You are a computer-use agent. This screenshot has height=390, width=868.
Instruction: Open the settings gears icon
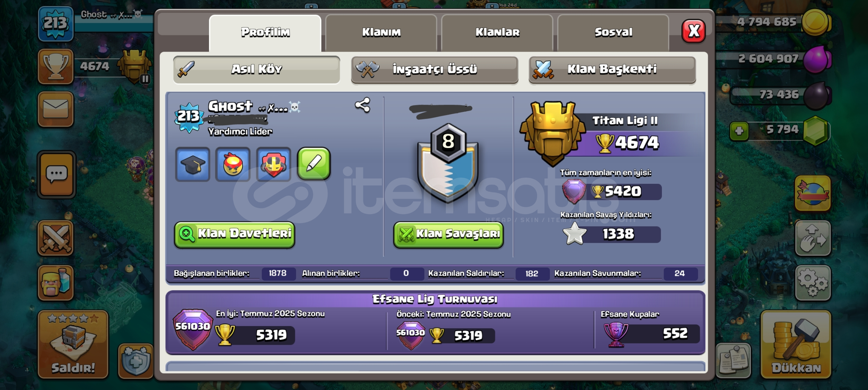pyautogui.click(x=813, y=283)
